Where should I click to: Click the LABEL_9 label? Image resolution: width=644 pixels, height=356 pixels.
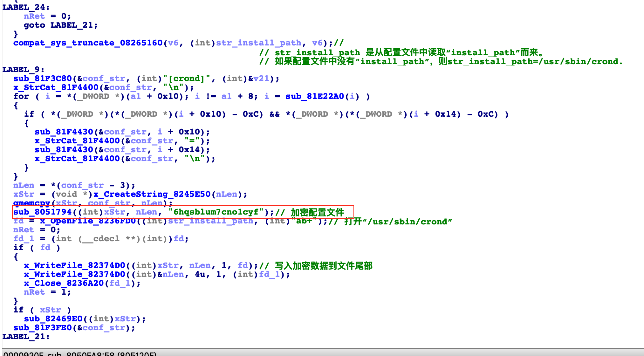tap(22, 70)
